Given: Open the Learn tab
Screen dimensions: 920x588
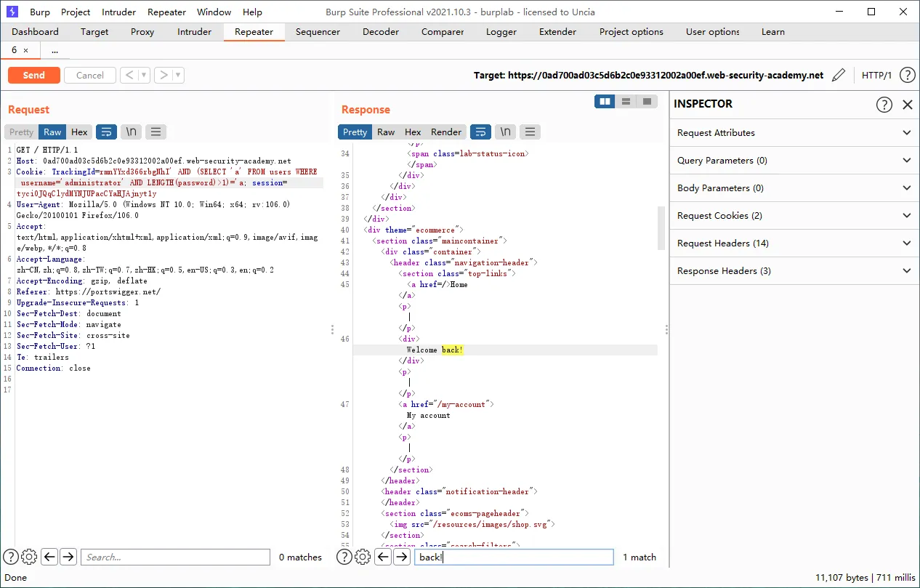Looking at the screenshot, I should [772, 31].
